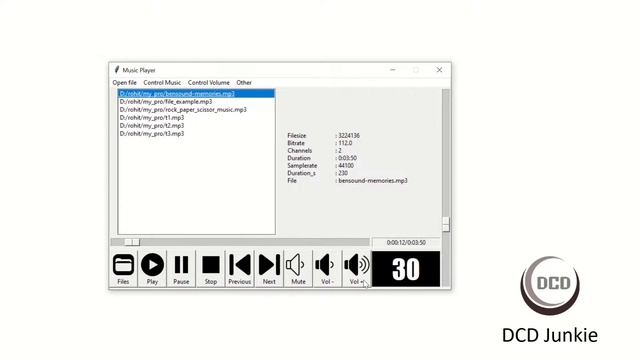Click the File name value bensound-memories.mp3
This screenshot has width=640, height=360.
[373, 180]
